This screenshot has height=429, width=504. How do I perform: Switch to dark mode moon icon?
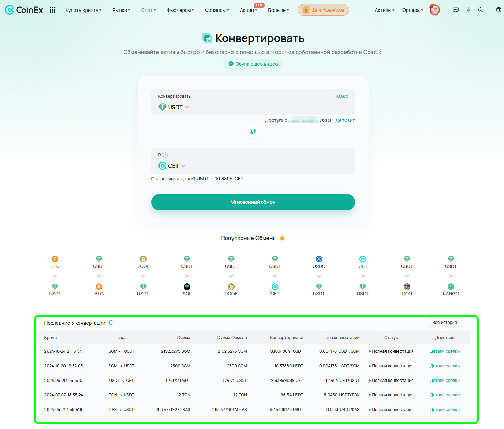(x=480, y=10)
